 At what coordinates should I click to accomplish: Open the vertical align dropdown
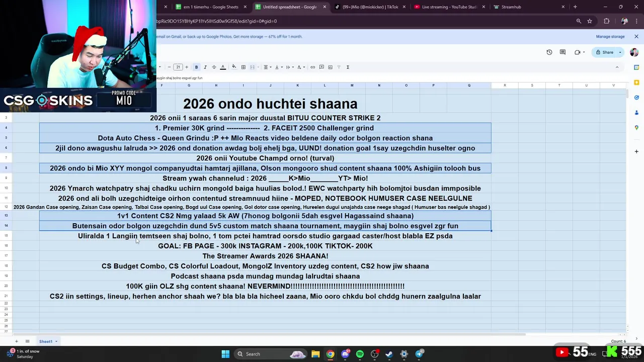pyautogui.click(x=278, y=67)
